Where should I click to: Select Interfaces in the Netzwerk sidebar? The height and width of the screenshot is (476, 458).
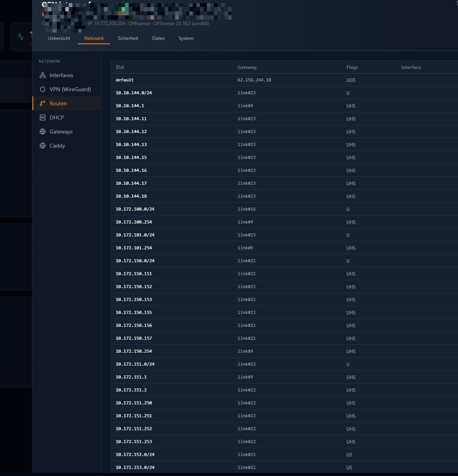click(67, 75)
